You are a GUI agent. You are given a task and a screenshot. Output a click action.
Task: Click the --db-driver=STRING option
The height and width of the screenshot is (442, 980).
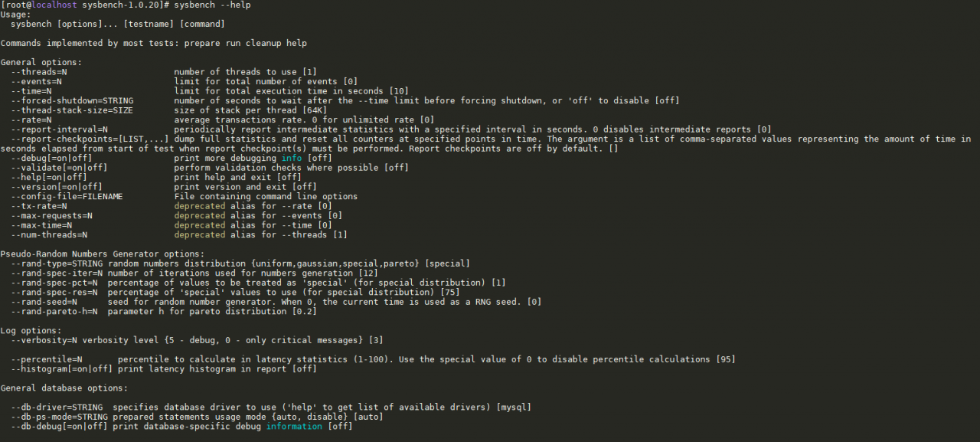[x=57, y=408]
